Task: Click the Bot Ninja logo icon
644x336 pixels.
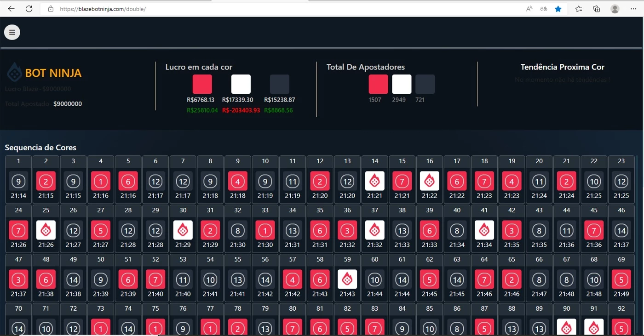Action: coord(15,72)
